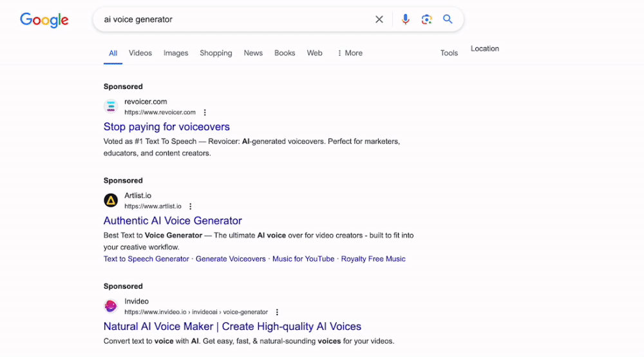Open the 'Authentic AI Voice Generator' link
This screenshot has width=644, height=357.
coord(173,220)
